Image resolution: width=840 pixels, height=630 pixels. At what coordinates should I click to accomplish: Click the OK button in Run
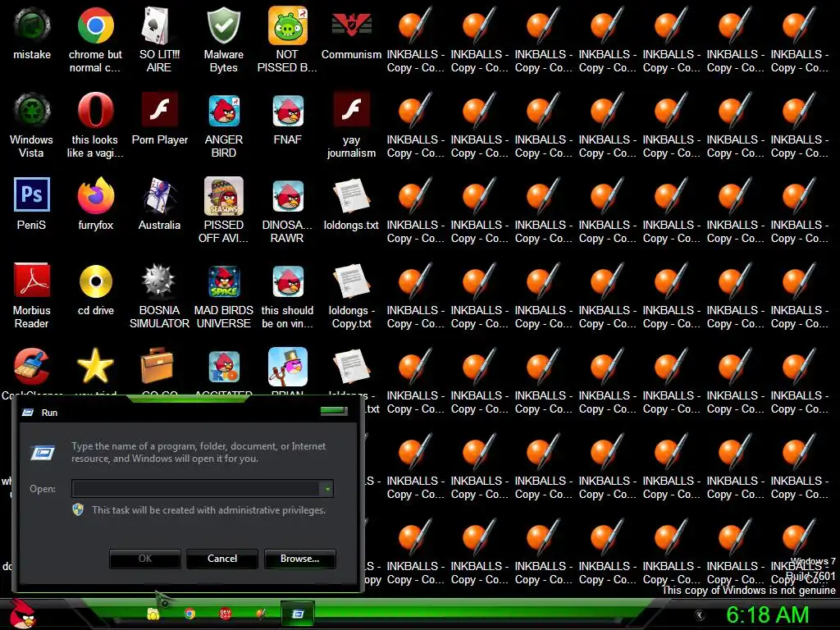tap(145, 559)
